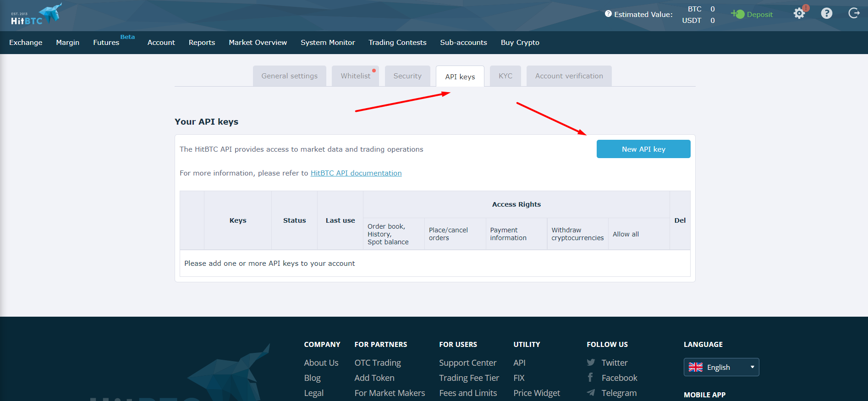Open Trading Contests page
This screenshot has height=401, width=868.
(397, 42)
